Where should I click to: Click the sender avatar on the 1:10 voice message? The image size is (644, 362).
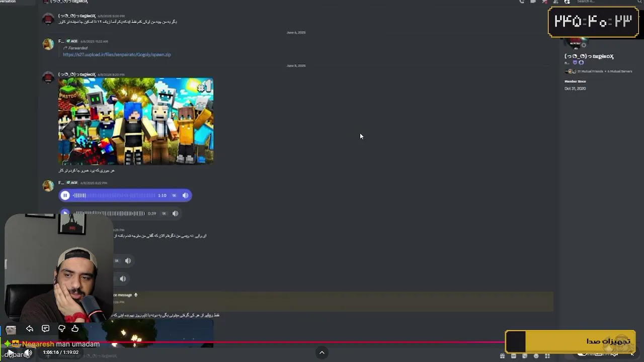tap(48, 186)
